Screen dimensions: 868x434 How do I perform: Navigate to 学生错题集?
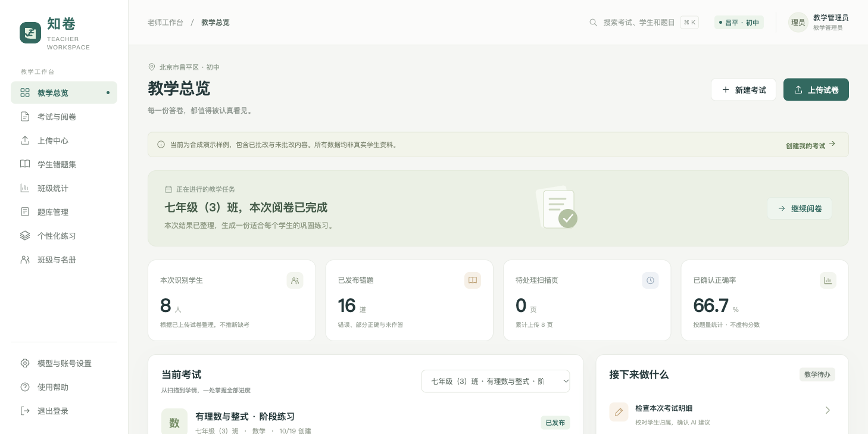pyautogui.click(x=64, y=164)
